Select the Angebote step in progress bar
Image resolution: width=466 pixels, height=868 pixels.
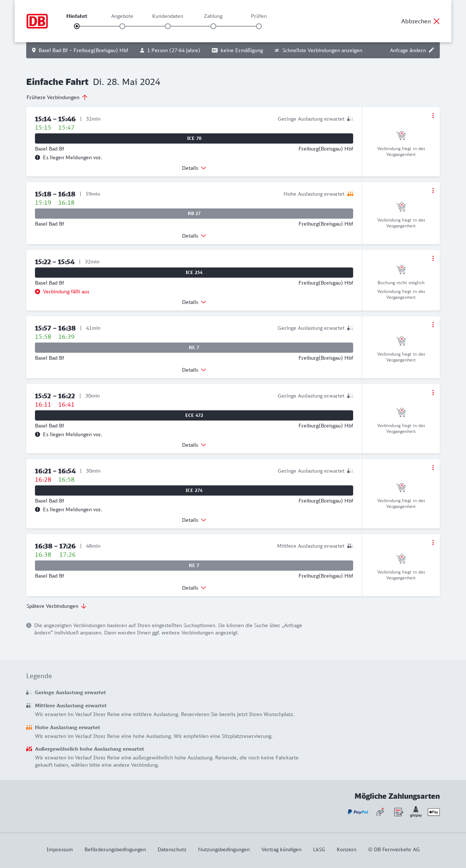(x=122, y=26)
